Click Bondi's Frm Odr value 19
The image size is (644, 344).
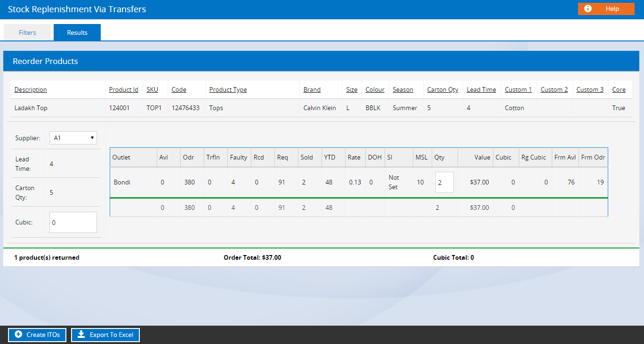(600, 182)
